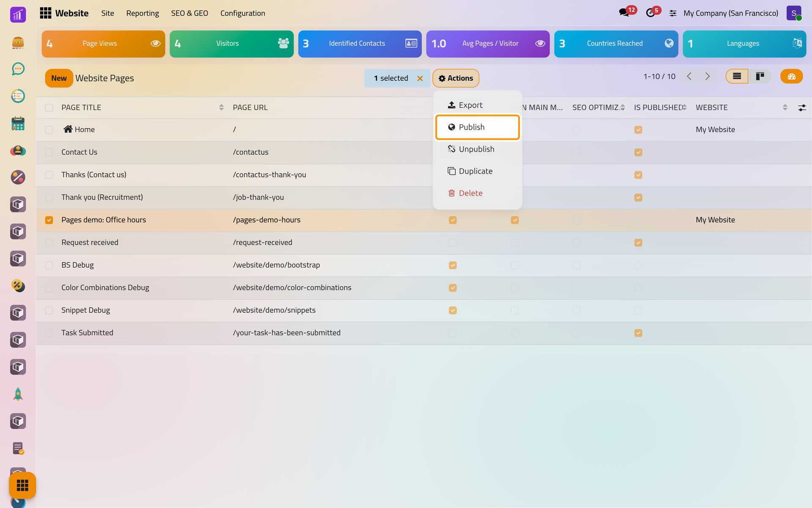Click the New button
The image size is (812, 508).
59,78
